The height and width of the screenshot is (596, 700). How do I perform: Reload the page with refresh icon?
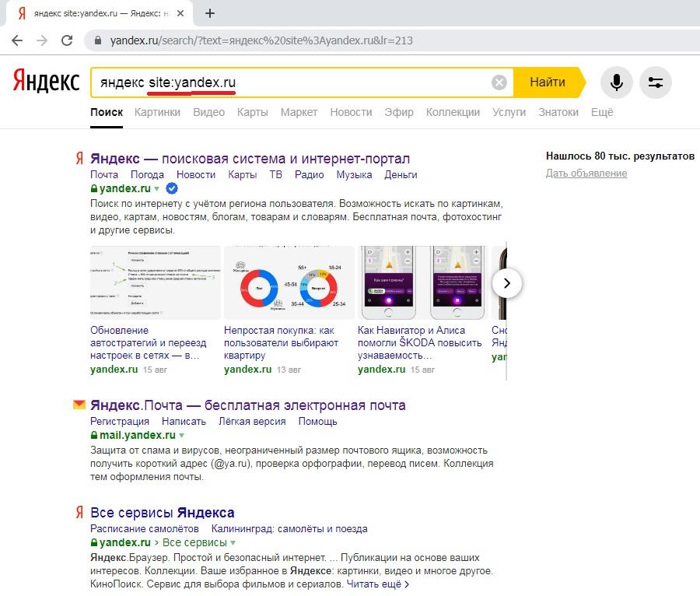click(67, 40)
